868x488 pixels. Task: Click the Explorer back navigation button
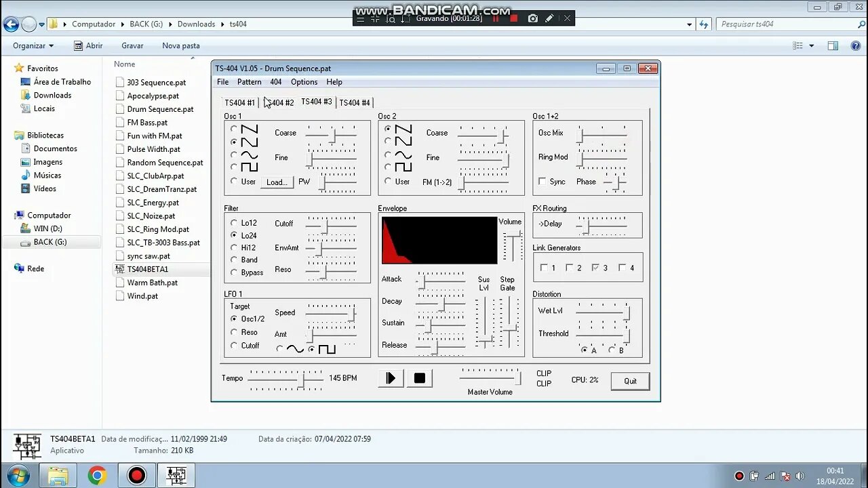pyautogui.click(x=11, y=24)
